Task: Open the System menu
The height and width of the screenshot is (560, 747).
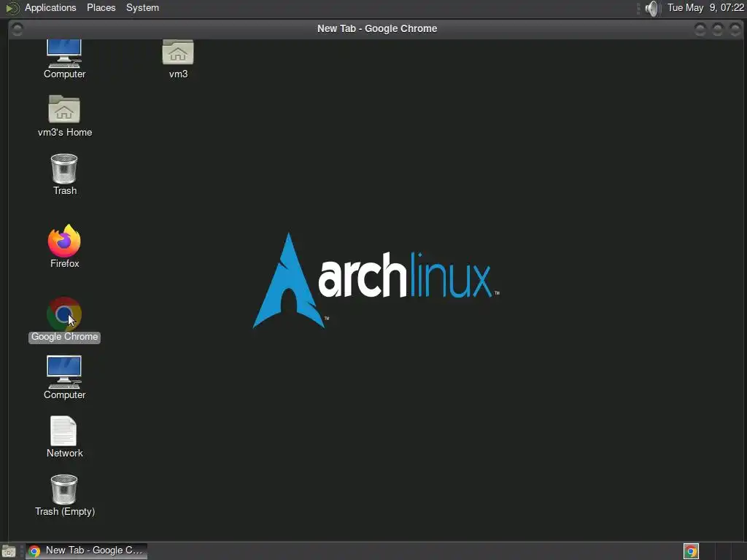Action: coord(142,7)
